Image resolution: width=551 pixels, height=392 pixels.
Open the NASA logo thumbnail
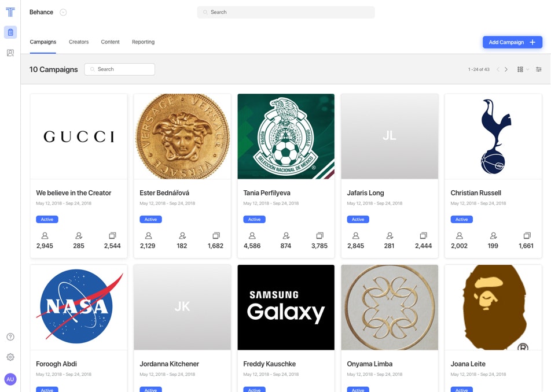tap(79, 308)
